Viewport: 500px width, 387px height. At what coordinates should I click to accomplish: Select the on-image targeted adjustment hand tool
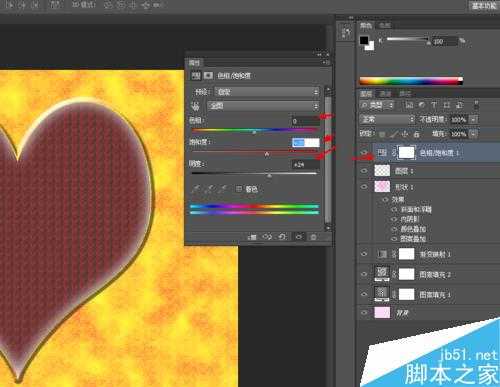(196, 106)
